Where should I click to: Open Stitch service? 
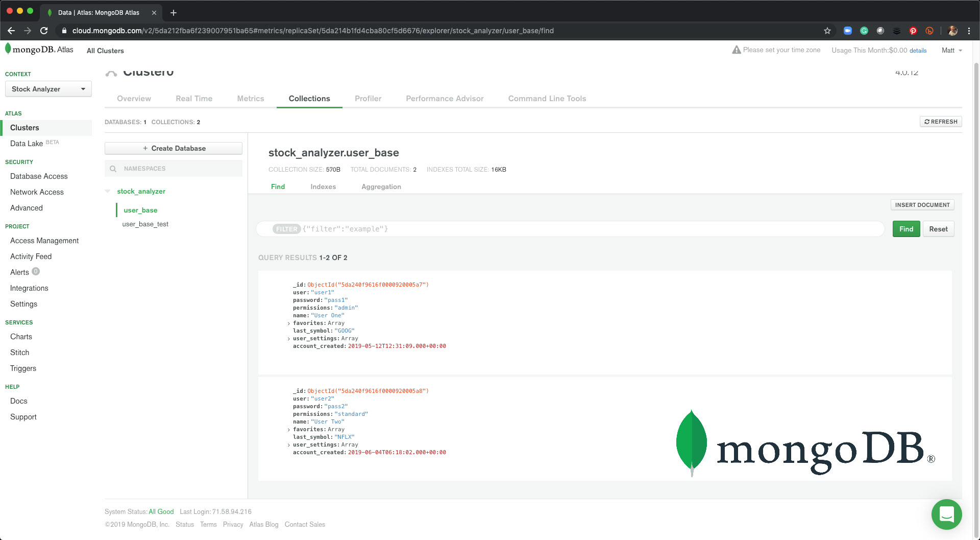click(19, 353)
